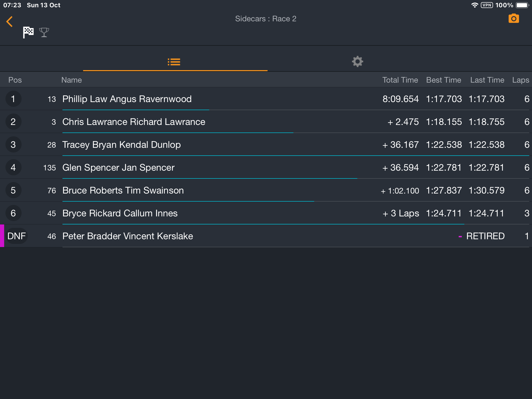Tap the battery icon in status bar
This screenshot has width=532, height=399.
[522, 5]
